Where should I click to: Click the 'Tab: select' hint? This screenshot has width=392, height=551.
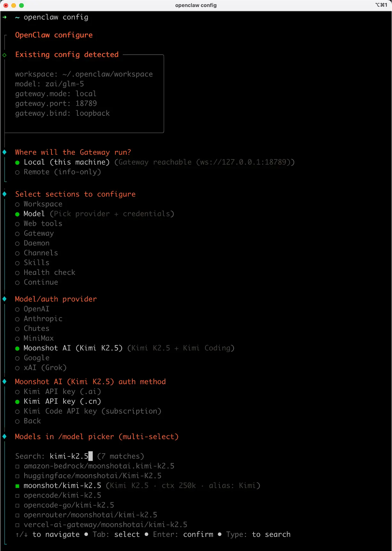click(x=116, y=535)
